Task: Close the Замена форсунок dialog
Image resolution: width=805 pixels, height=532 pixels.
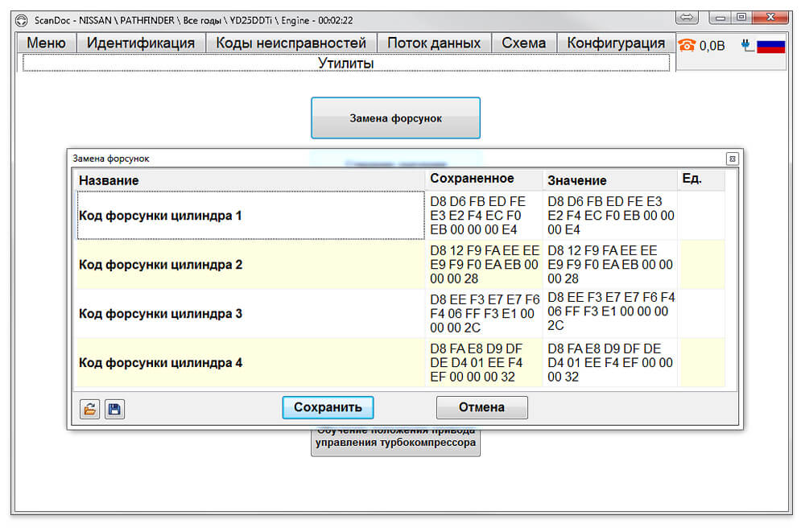Action: (732, 159)
